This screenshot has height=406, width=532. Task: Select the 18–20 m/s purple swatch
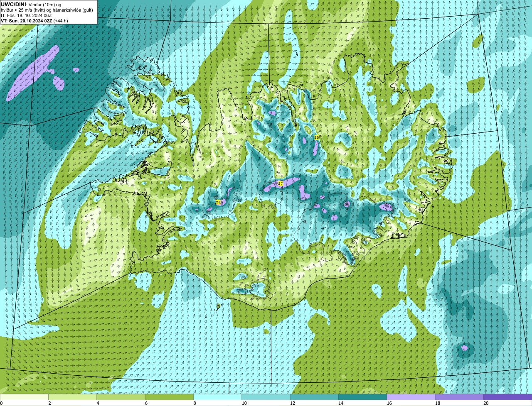pyautogui.click(x=459, y=397)
